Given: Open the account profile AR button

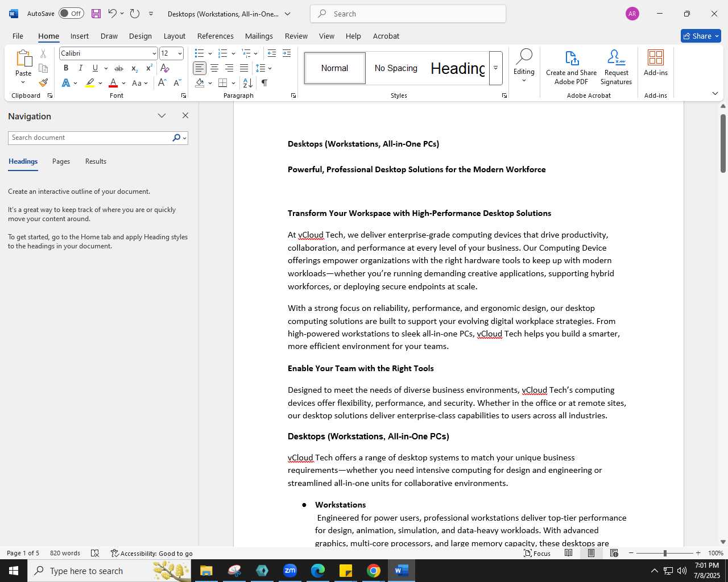Looking at the screenshot, I should [632, 14].
